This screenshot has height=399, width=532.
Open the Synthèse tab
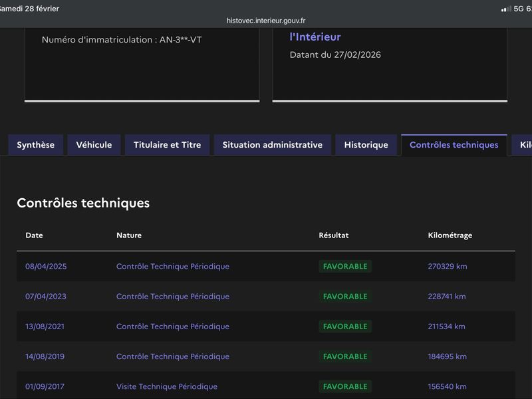coord(36,145)
